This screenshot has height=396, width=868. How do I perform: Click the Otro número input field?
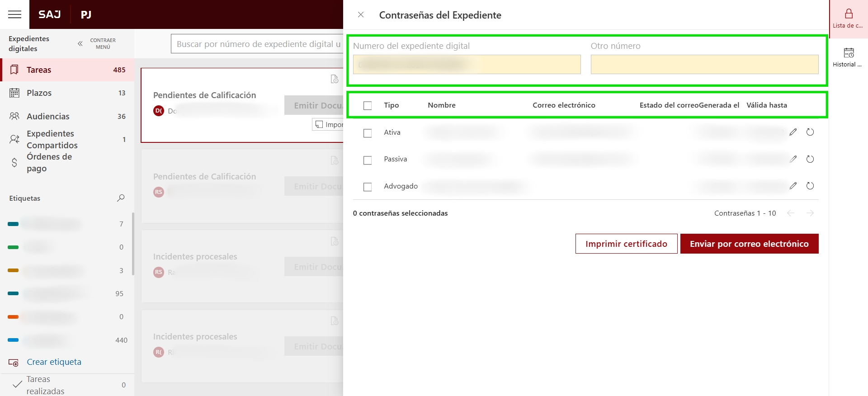coord(704,65)
